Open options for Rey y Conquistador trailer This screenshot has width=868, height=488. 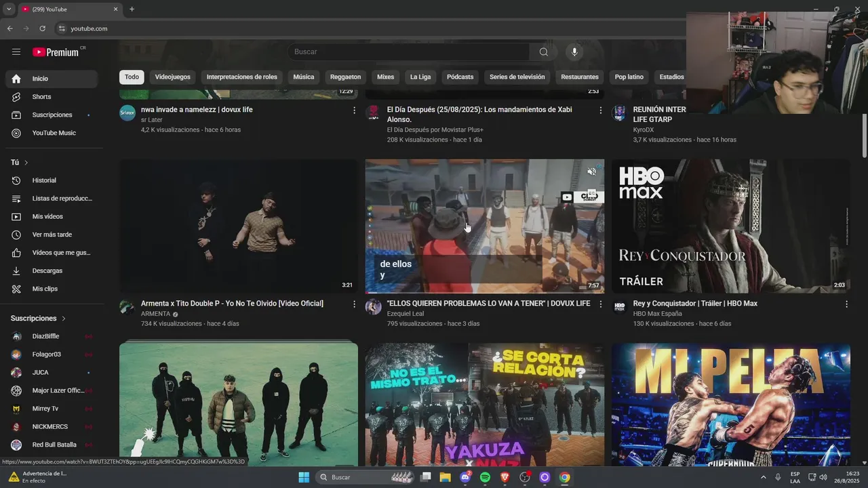[846, 304]
